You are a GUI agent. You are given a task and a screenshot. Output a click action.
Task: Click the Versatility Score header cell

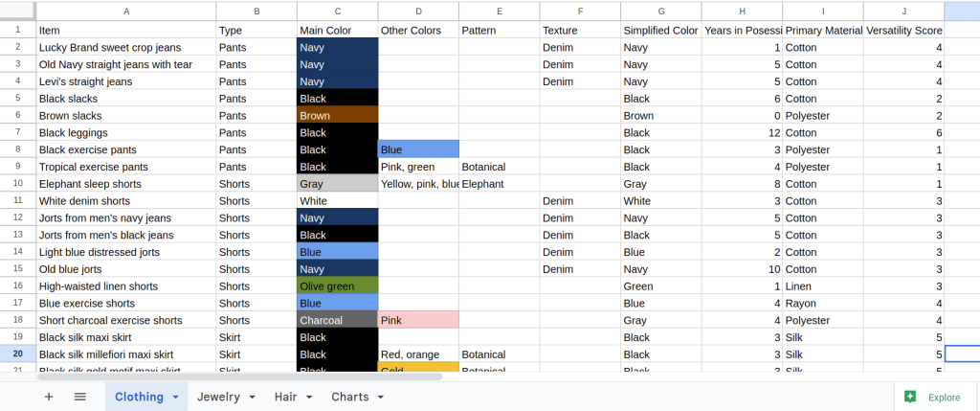[903, 30]
